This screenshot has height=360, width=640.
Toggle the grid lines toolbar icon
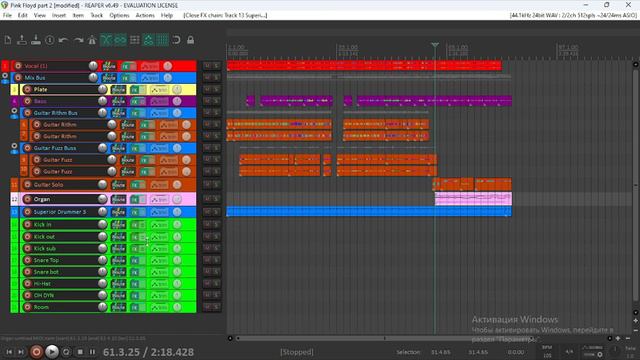pyautogui.click(x=162, y=40)
